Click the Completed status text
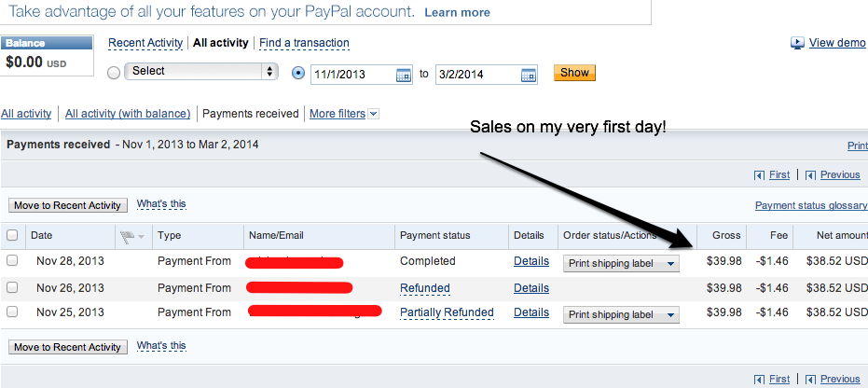The image size is (868, 388). [427, 261]
